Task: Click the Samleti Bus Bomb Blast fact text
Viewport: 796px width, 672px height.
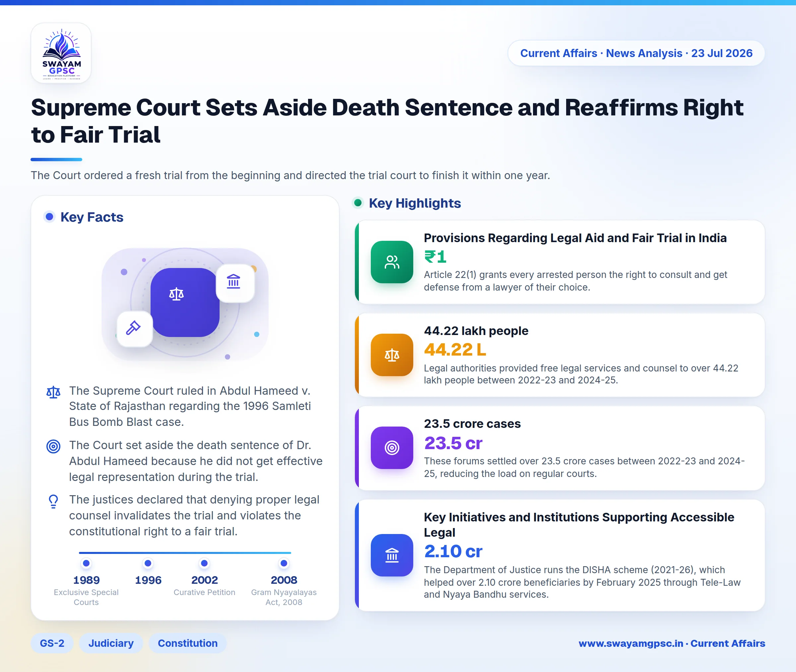Action: point(190,406)
